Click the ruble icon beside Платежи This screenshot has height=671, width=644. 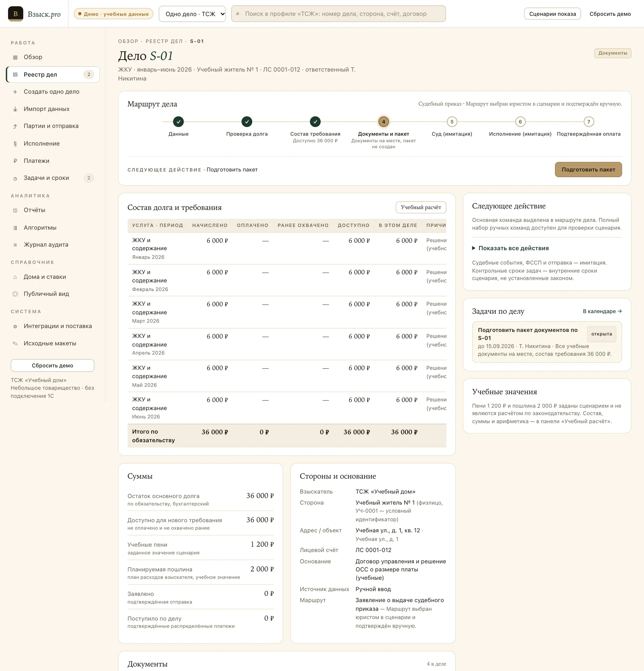click(15, 160)
